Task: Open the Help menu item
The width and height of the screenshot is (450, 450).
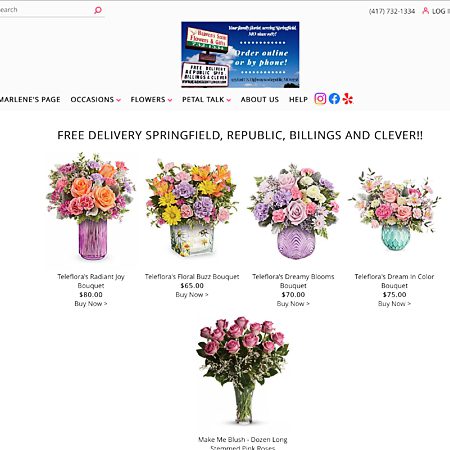Action: point(298,99)
